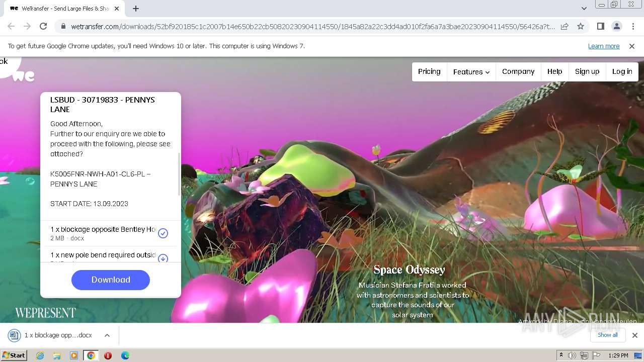644x362 pixels.
Task: Toggle the check circle for blockage file
Action: click(x=163, y=233)
